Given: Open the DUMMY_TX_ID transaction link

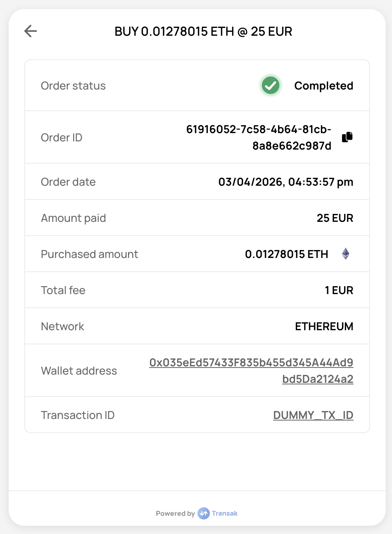Looking at the screenshot, I should click(x=313, y=415).
